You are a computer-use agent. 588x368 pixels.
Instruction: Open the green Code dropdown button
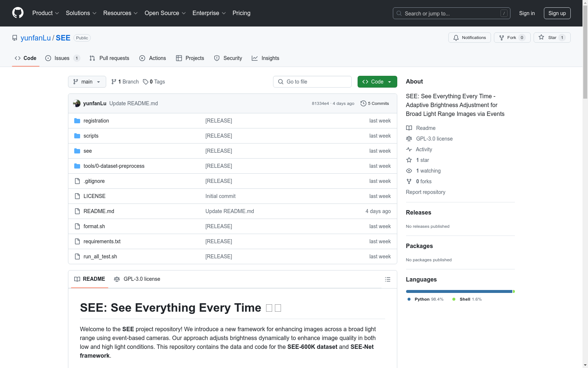pos(377,82)
